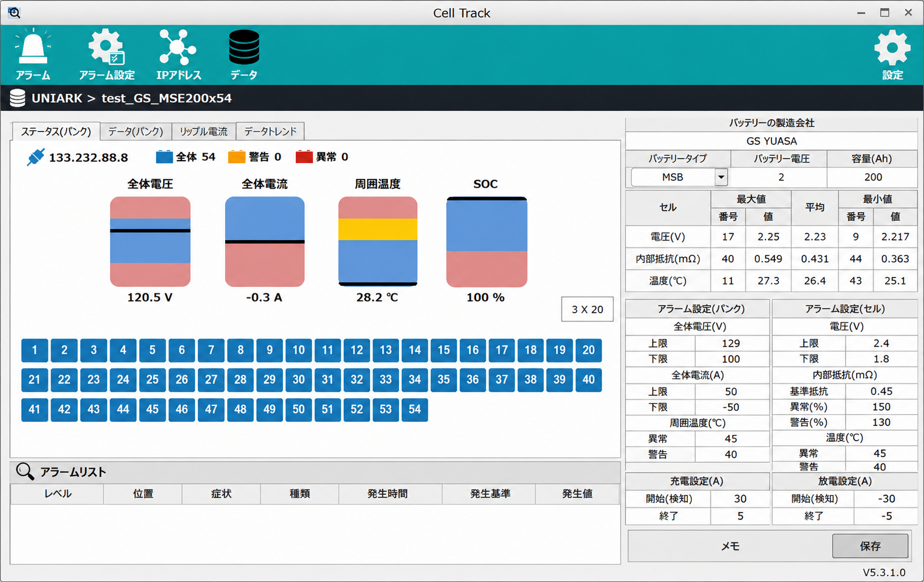Expand the バッテリータイプ MSB dropdown arrow

pos(721,177)
